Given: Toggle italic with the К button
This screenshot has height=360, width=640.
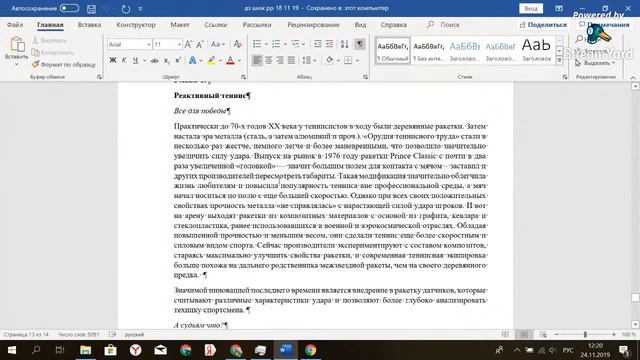Looking at the screenshot, I should tap(124, 60).
